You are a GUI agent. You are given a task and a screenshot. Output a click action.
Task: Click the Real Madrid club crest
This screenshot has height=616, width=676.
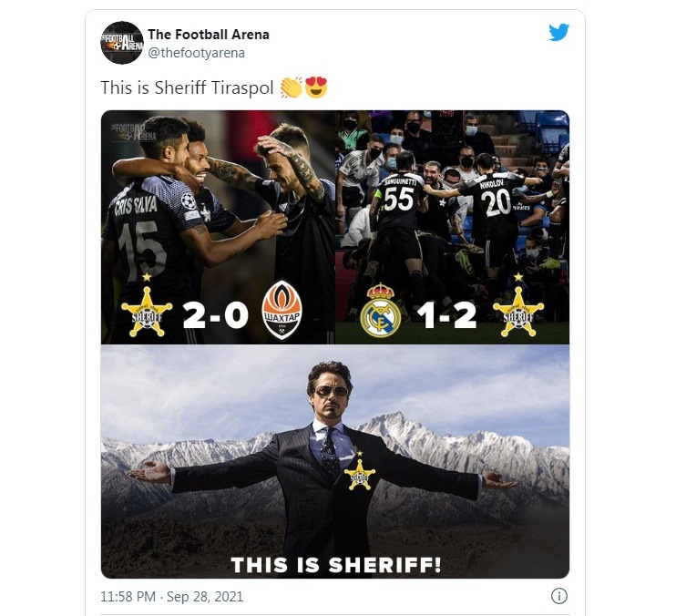coord(380,310)
